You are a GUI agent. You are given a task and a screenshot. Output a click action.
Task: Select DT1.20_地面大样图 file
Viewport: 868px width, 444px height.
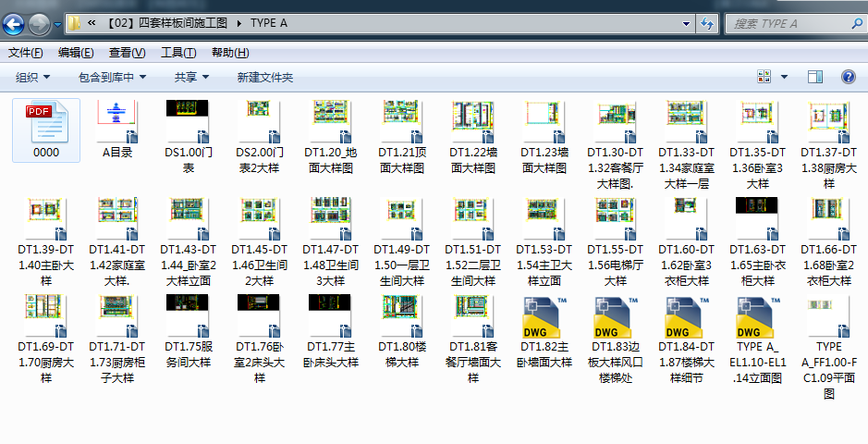tap(331, 138)
